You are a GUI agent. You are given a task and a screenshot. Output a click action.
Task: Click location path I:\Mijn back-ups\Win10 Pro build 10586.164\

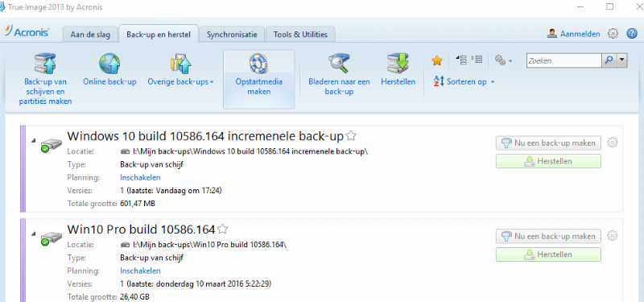(x=209, y=245)
